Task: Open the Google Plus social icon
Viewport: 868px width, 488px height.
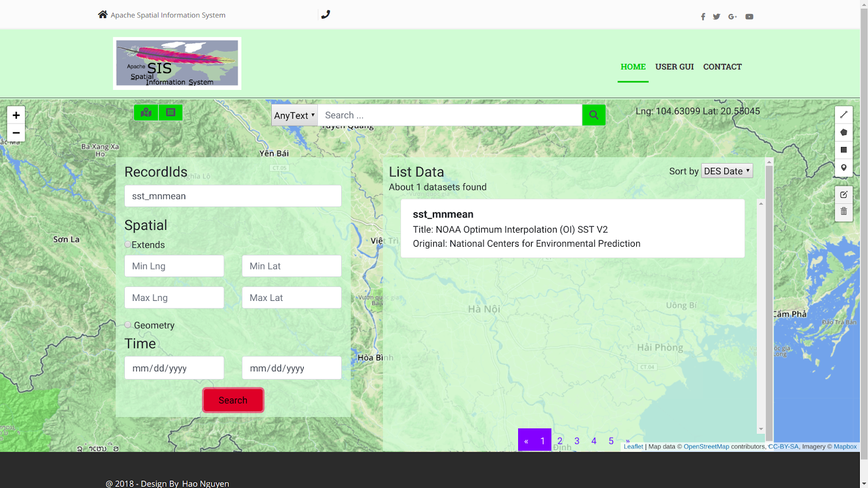Action: coord(732,17)
